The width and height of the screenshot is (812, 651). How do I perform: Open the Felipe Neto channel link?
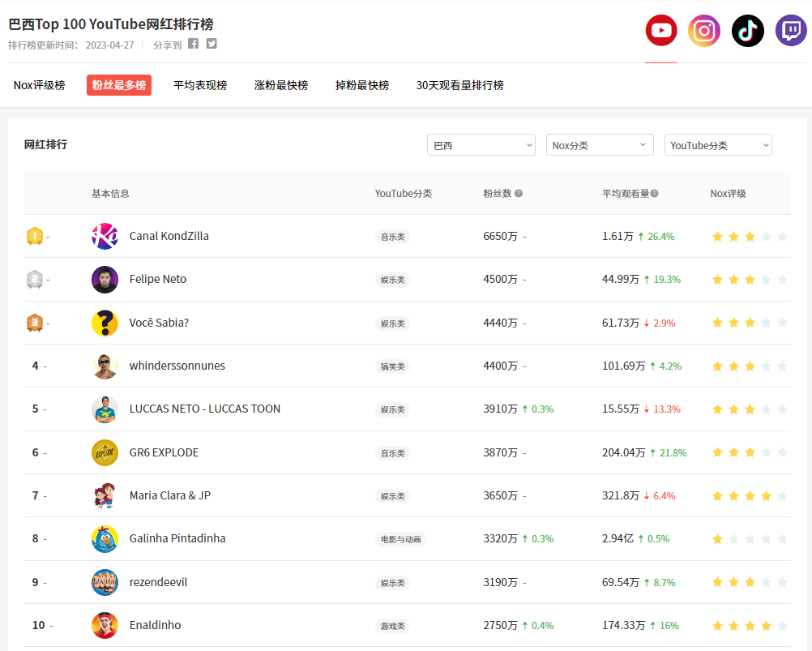pos(157,279)
